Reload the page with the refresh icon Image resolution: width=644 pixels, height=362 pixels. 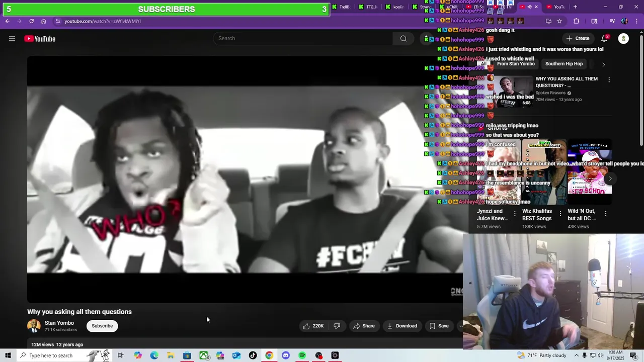(31, 21)
